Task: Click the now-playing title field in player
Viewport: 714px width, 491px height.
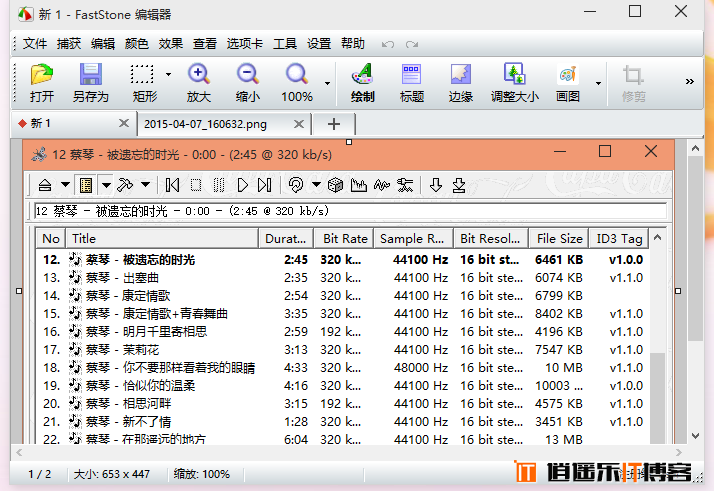Action: click(x=351, y=211)
